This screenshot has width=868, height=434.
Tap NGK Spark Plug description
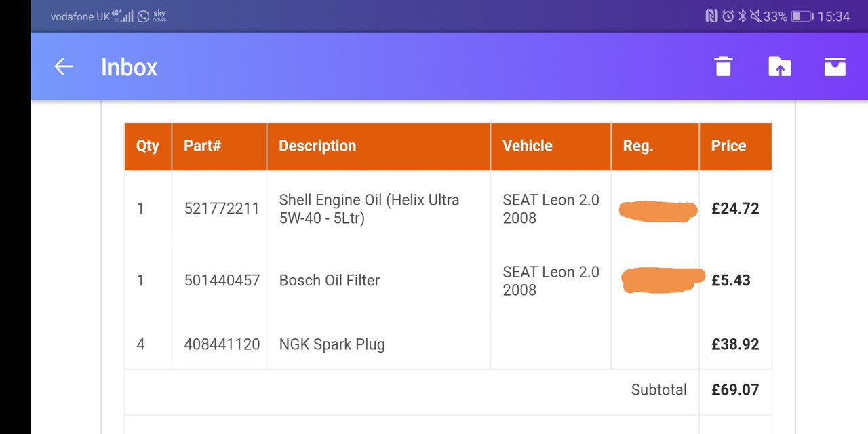pyautogui.click(x=332, y=344)
